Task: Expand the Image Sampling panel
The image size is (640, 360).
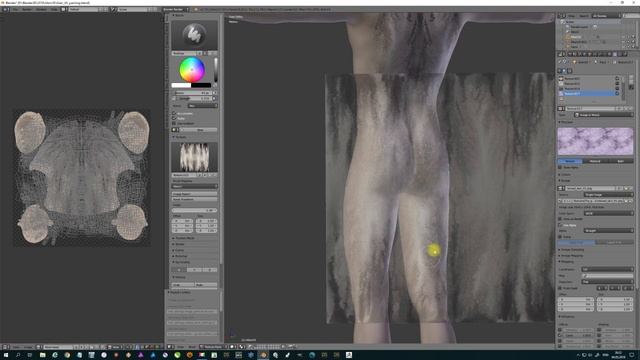Action: (572, 249)
